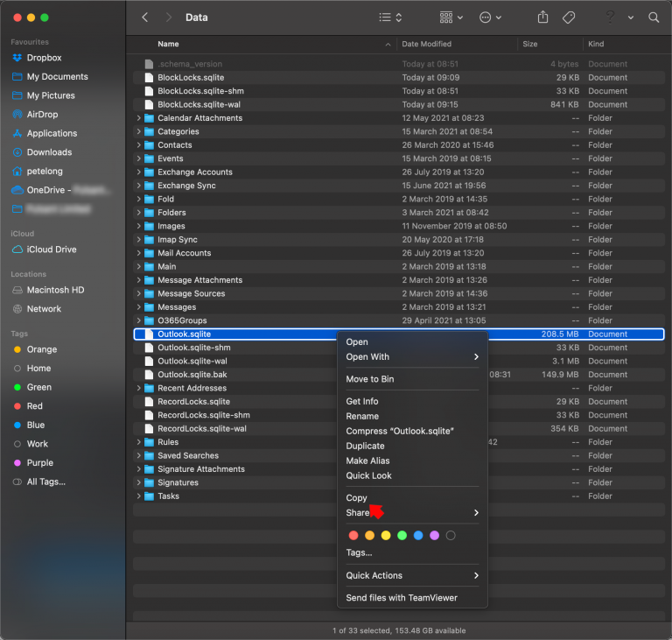This screenshot has width=672, height=640.
Task: Expand the Contacts folder disclosure arrow
Action: [x=139, y=144]
